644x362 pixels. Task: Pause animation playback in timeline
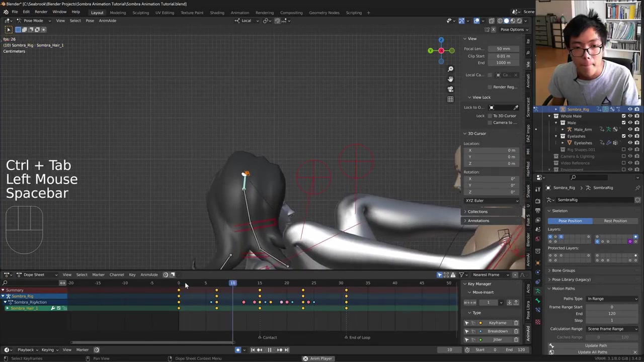tap(269, 350)
